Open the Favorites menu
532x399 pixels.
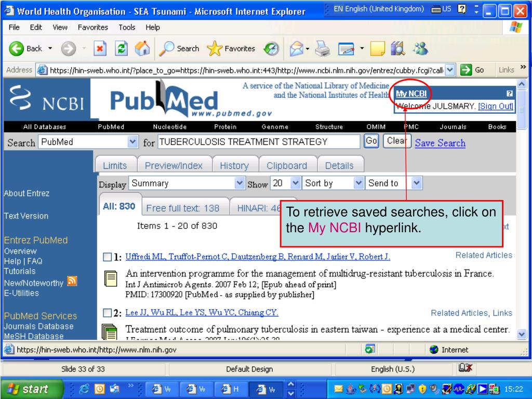[x=92, y=27]
